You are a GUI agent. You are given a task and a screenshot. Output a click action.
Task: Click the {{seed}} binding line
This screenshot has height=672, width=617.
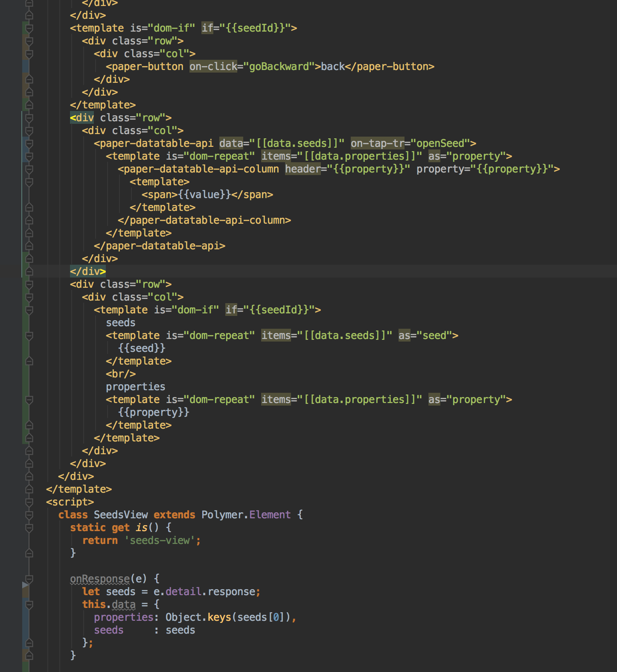pyautogui.click(x=142, y=348)
